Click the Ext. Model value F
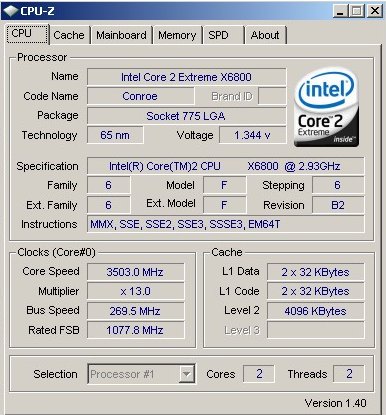This screenshot has height=415, width=386. 224,205
